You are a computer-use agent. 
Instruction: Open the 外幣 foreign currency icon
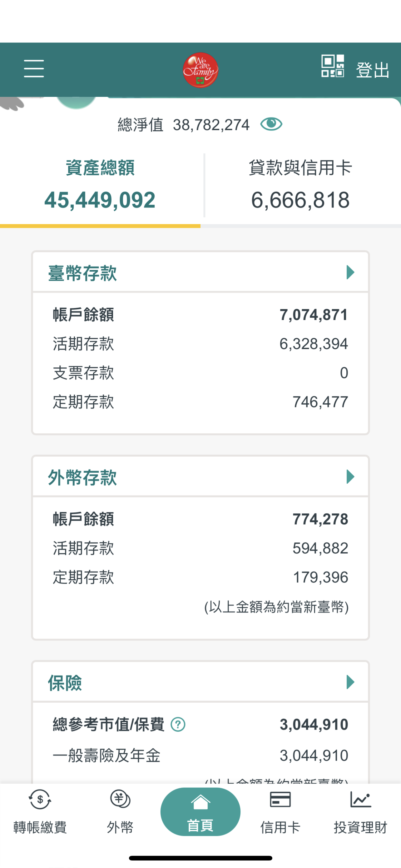[x=120, y=799]
